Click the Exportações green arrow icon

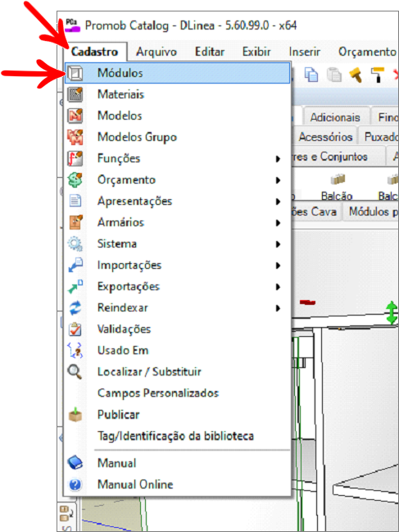75,286
